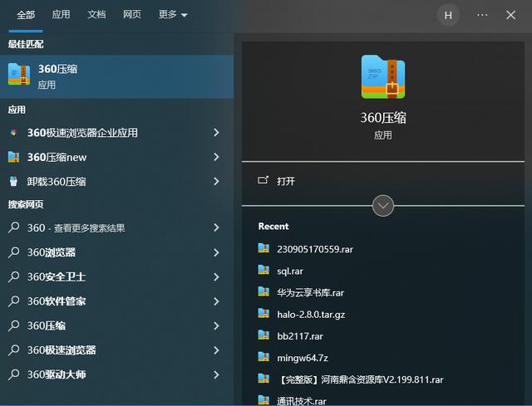
Task: Open recent file 华为云享书库.rar
Action: pos(310,292)
